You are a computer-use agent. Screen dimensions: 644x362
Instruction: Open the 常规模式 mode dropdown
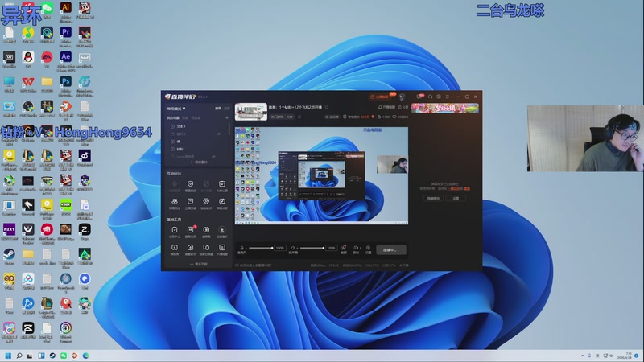[175, 107]
